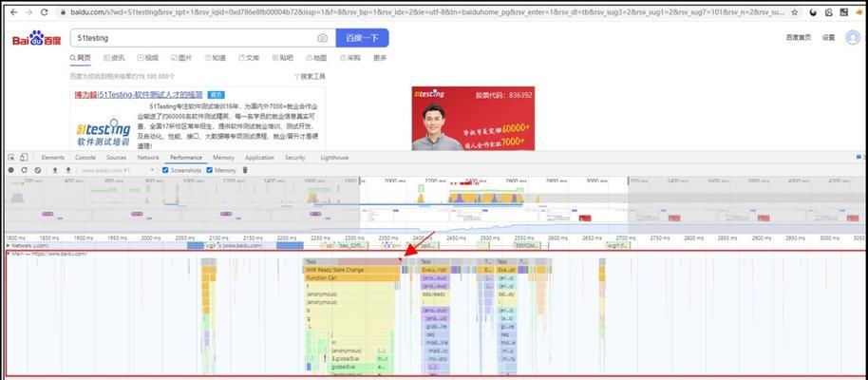Click the load profile upload icon
Viewport: 868px width, 380px height.
tap(55, 170)
